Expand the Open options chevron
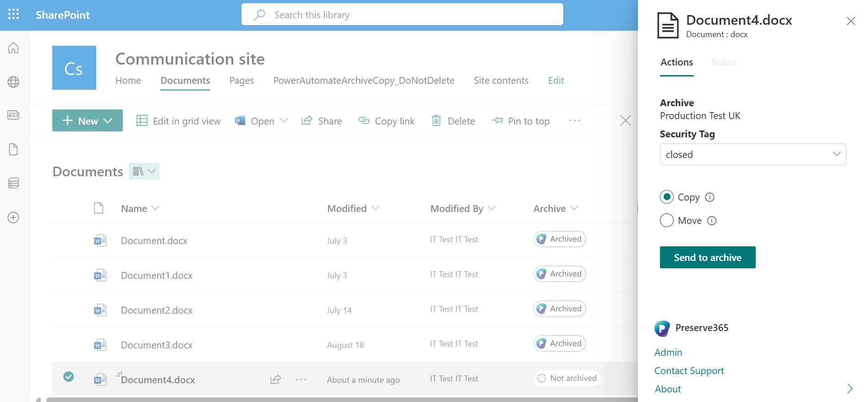This screenshot has width=868, height=402. [x=284, y=120]
